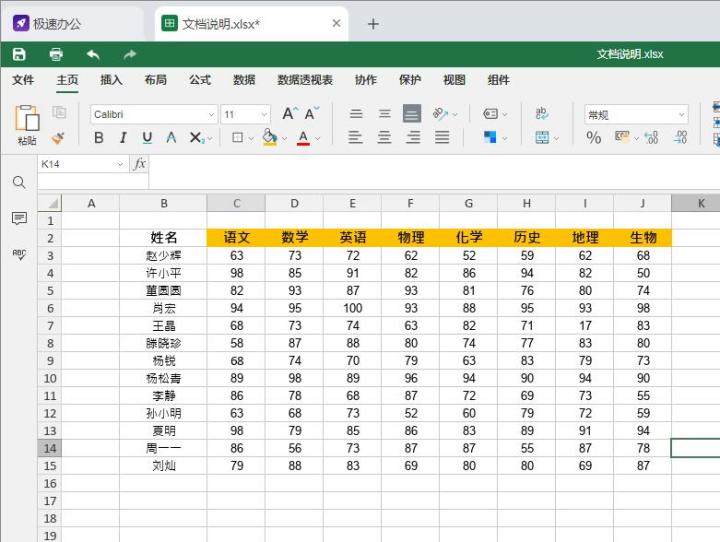Click the Paste (粘贴) clipboard button
Screen dimensions: 720x542
pyautogui.click(x=27, y=125)
